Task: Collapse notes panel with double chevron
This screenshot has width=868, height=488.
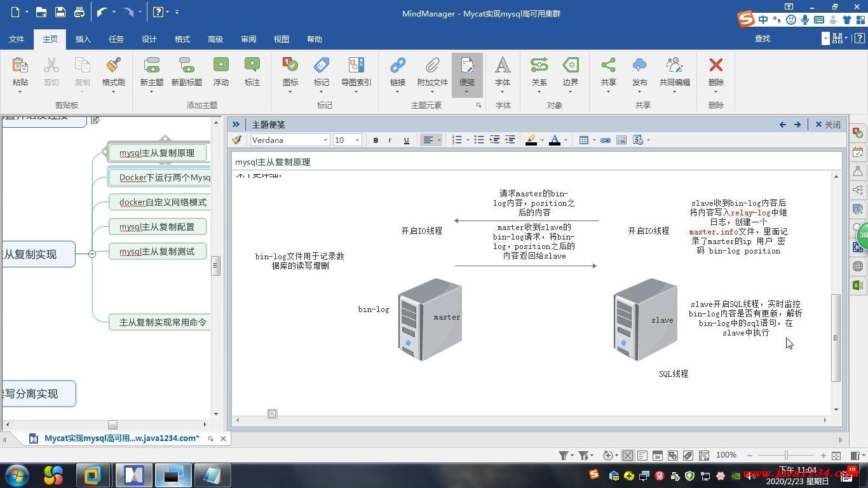Action: click(236, 125)
